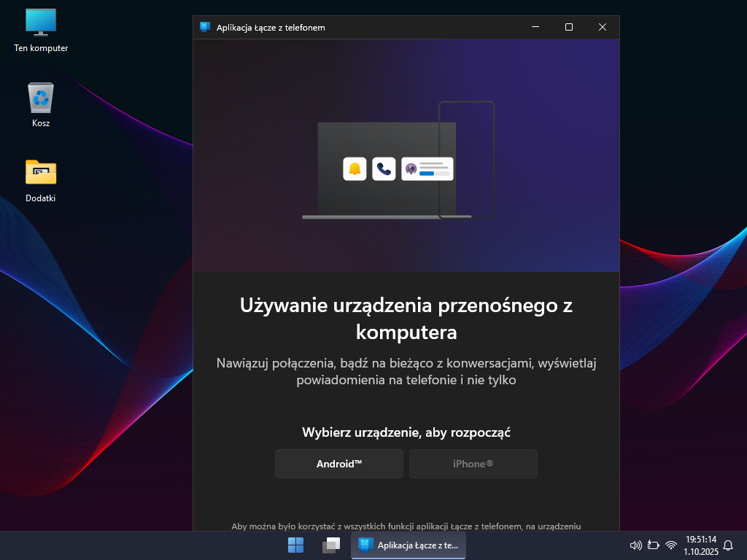Click the app icon in the title bar
Screen dimensions: 747x560
coord(205,28)
